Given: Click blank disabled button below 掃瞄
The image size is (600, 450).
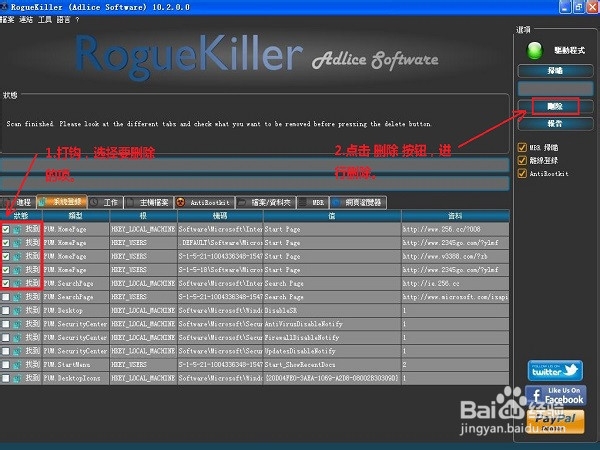Looking at the screenshot, I should [555, 89].
